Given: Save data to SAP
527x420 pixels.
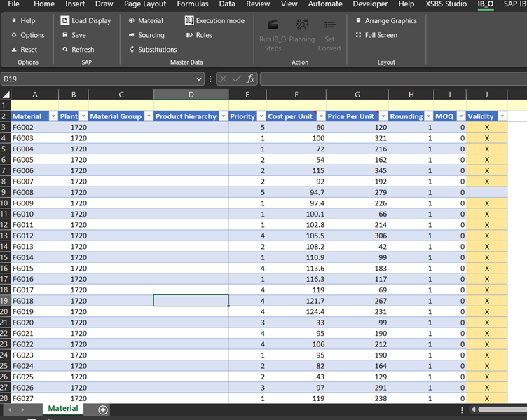Looking at the screenshot, I should (x=74, y=35).
